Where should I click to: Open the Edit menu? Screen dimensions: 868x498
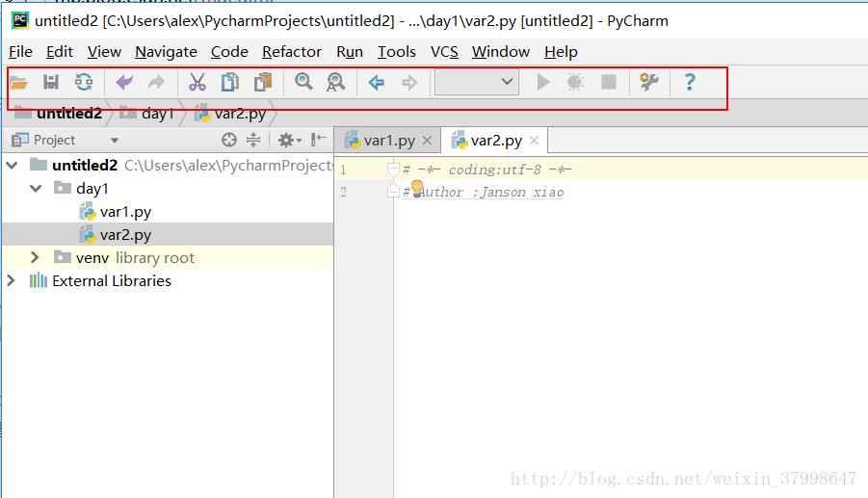pos(59,52)
